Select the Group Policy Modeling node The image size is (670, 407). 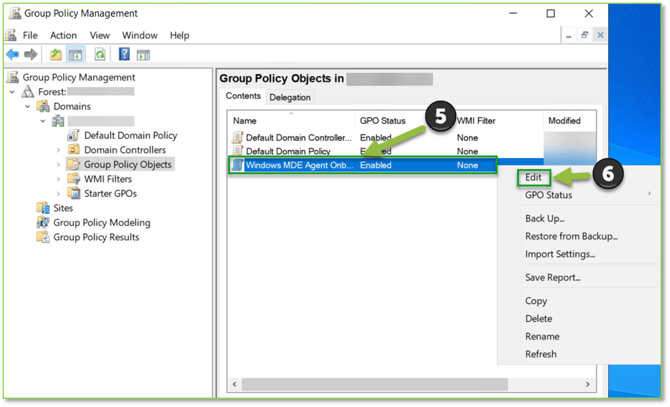pos(101,223)
